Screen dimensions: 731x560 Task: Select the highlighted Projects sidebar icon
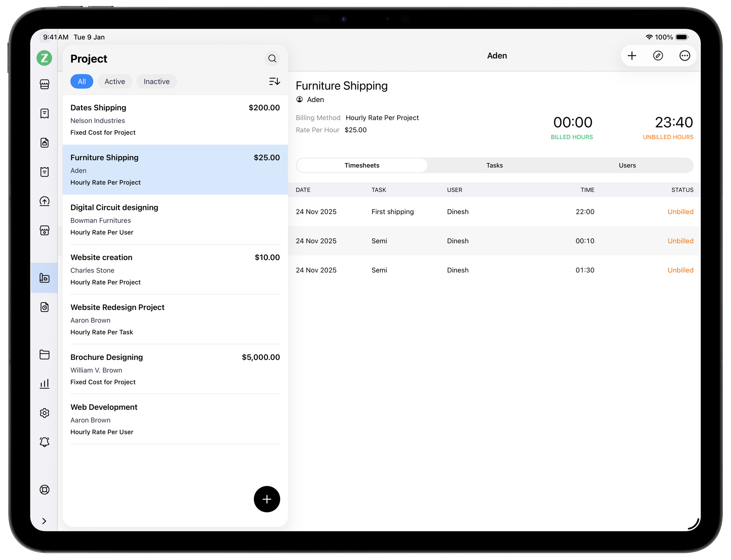point(44,278)
